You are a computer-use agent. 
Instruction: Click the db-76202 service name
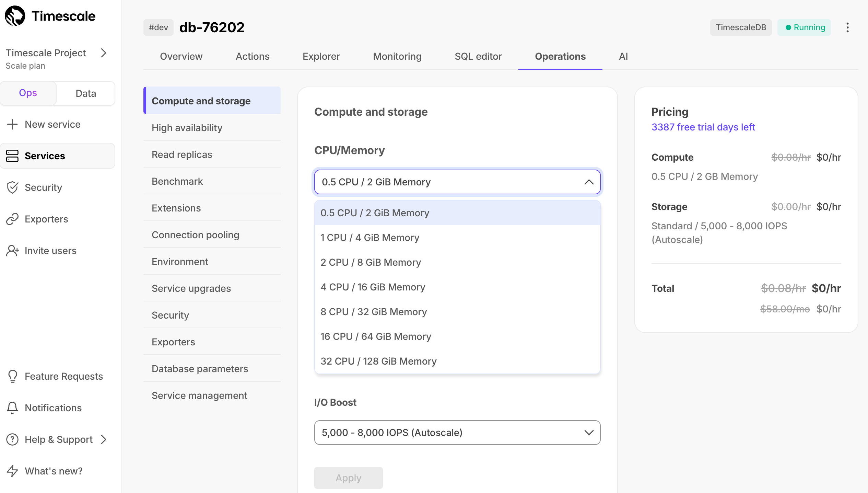point(212,27)
